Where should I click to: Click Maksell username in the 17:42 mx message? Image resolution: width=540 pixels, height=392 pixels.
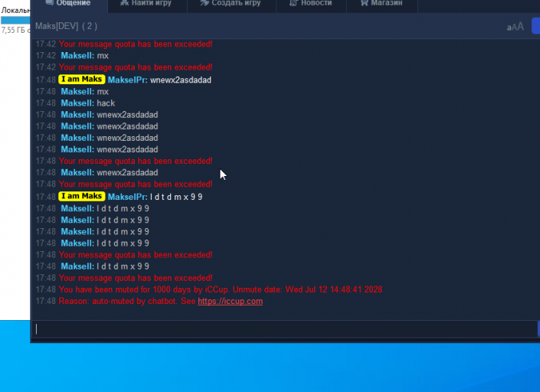[77, 56]
